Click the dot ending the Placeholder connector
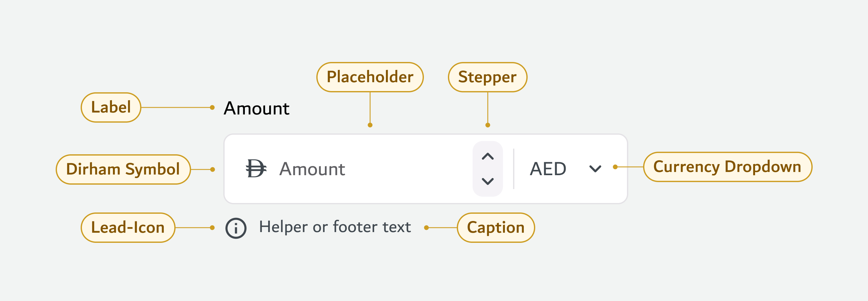Image resolution: width=868 pixels, height=301 pixels. point(370,125)
